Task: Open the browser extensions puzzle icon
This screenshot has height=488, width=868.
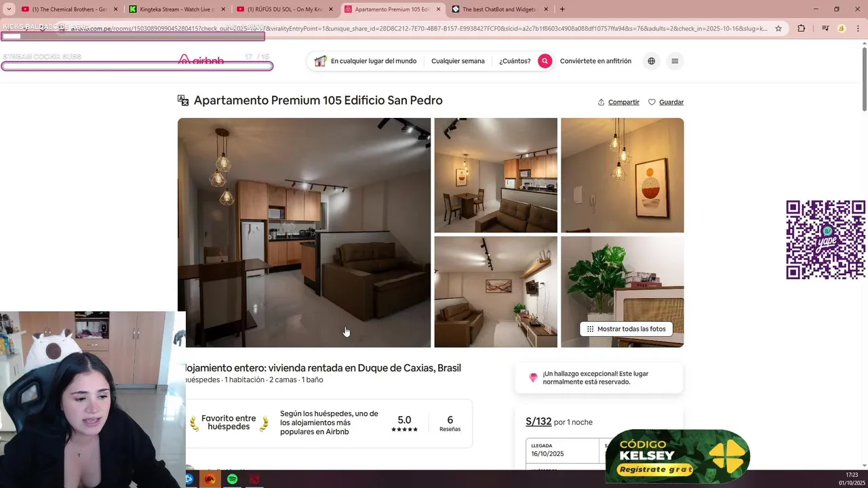Action: pos(801,28)
